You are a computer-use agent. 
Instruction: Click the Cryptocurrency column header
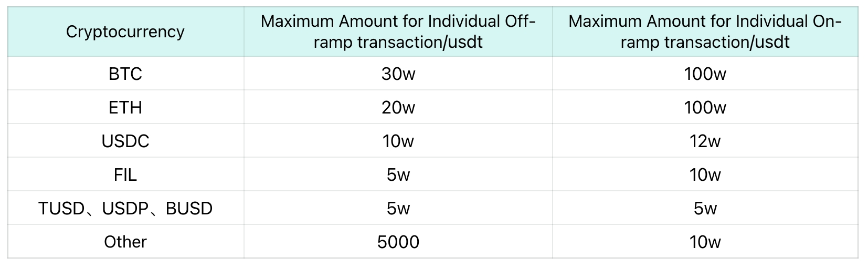[125, 32]
